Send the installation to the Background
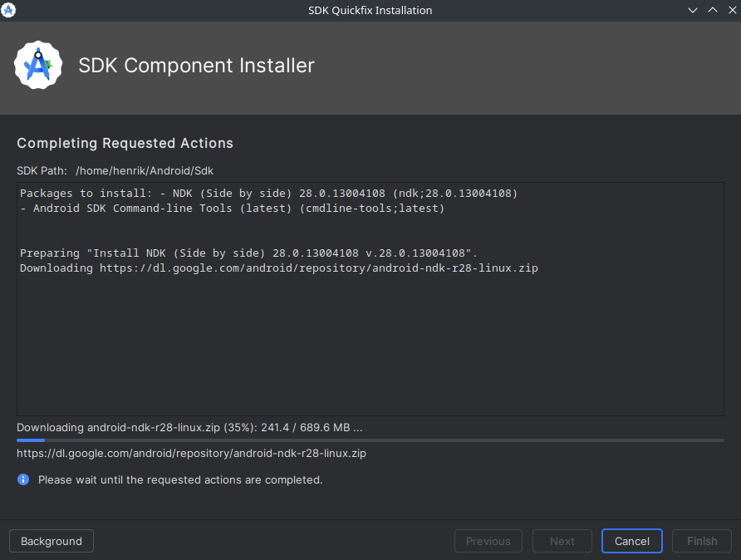Image resolution: width=741 pixels, height=560 pixels. (x=52, y=541)
